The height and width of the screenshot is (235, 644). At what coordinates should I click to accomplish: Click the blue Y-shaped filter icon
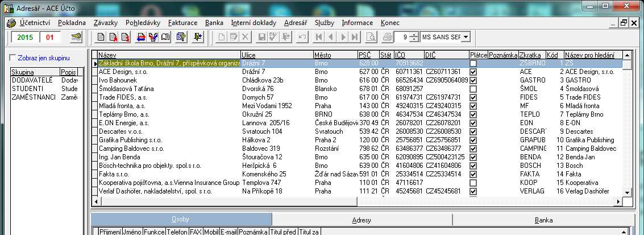(x=153, y=38)
